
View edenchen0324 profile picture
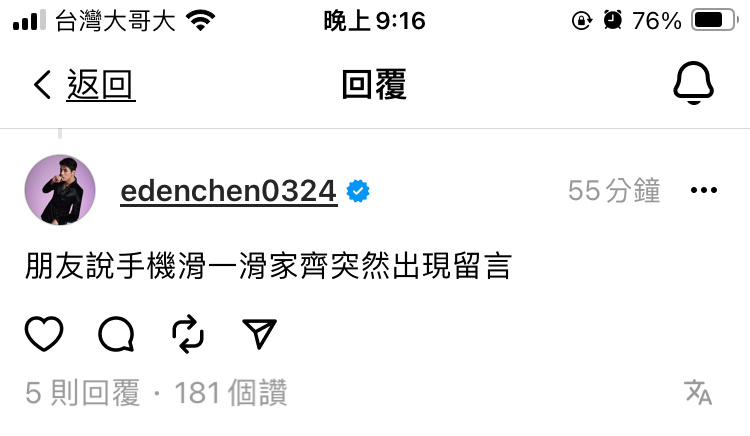point(60,190)
